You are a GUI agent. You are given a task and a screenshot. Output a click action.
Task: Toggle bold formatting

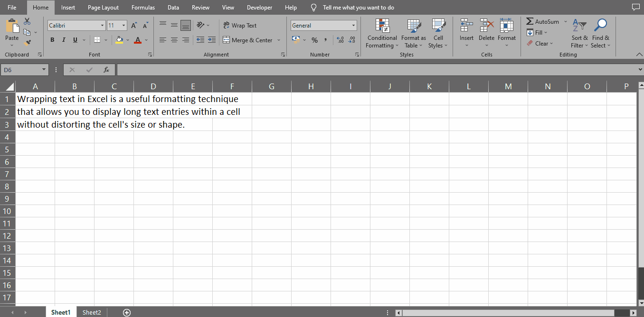tap(52, 40)
